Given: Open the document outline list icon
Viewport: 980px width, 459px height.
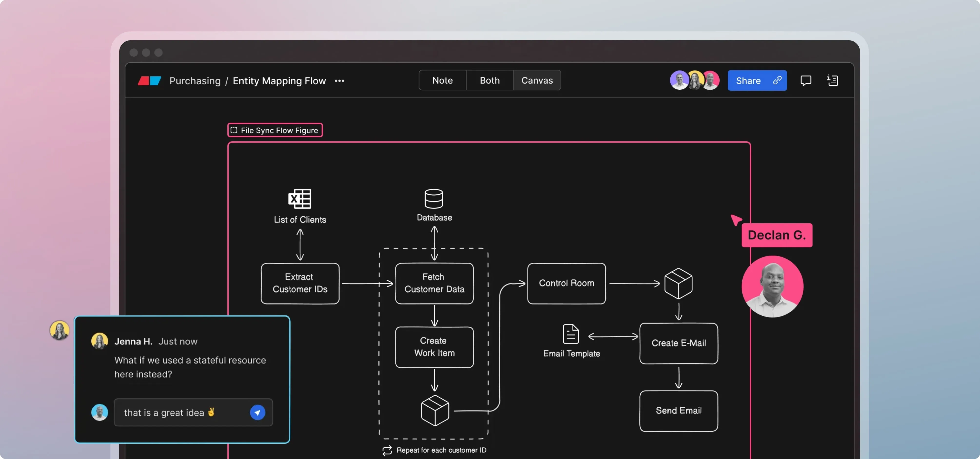Looking at the screenshot, I should [833, 81].
